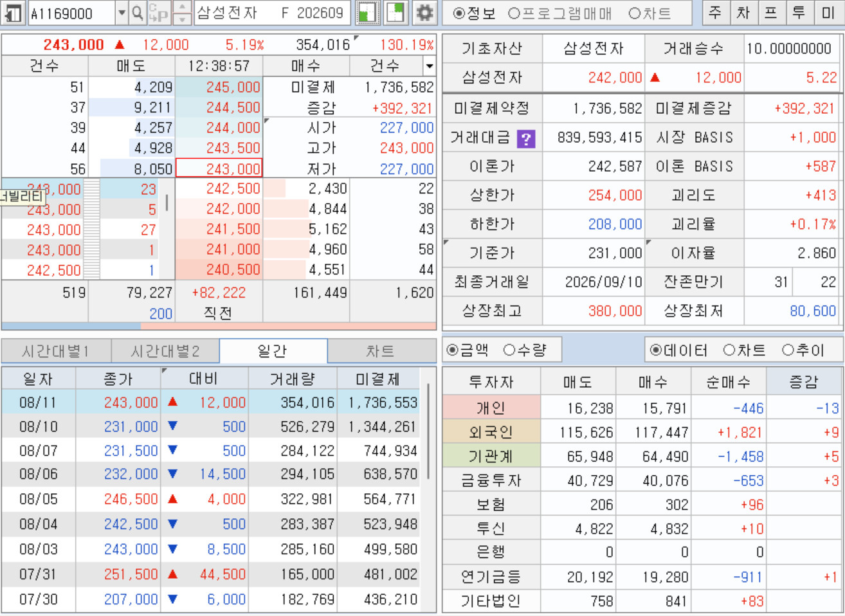
Task: Click the left green pane layout icon
Action: pos(367,13)
